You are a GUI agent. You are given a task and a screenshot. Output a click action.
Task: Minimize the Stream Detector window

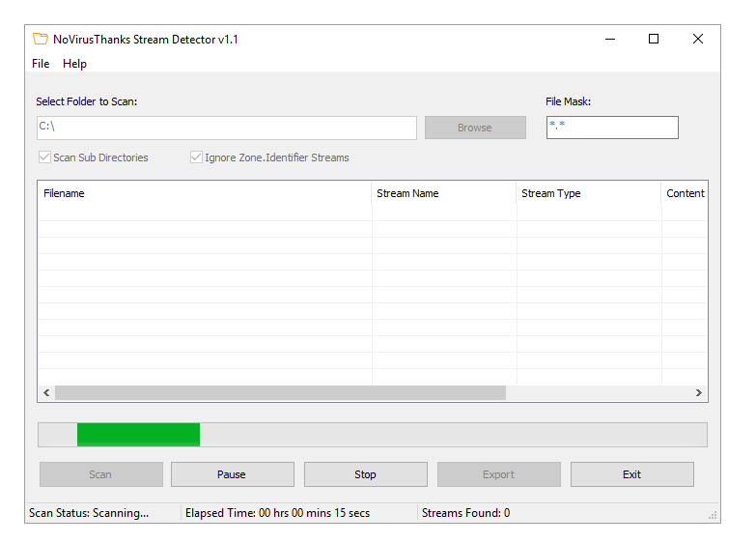(610, 39)
